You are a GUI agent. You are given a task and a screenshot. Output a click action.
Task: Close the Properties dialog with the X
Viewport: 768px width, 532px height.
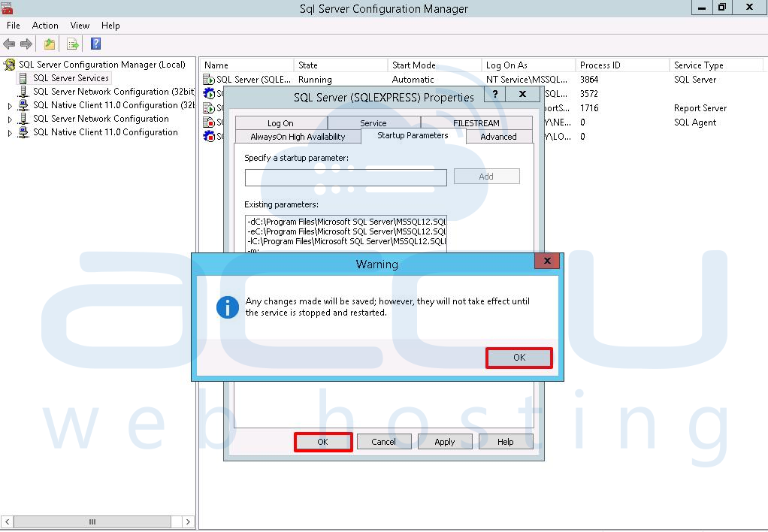[x=522, y=94]
